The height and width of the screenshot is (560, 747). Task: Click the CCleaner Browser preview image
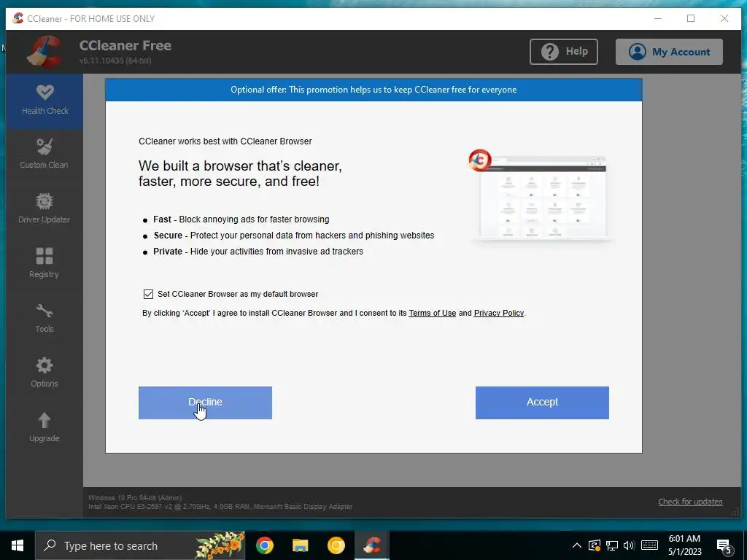[x=541, y=195]
